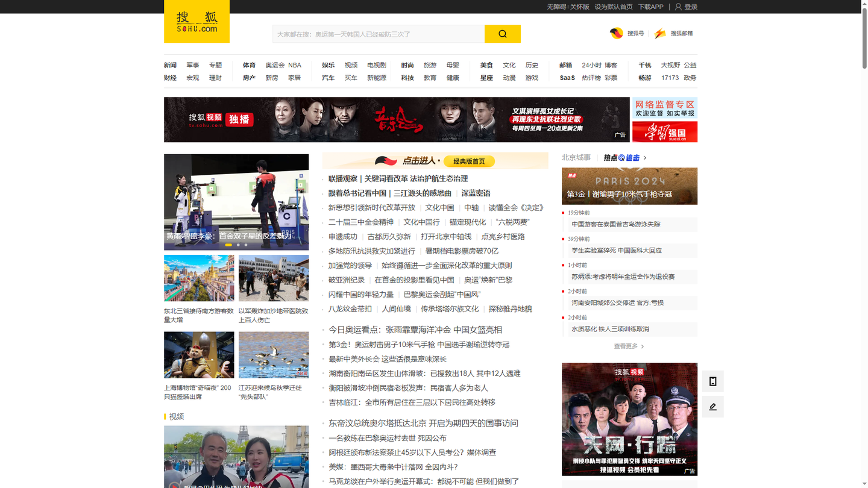Select third carousel indicator dot
Screen dimensions: 868x488
click(x=245, y=245)
